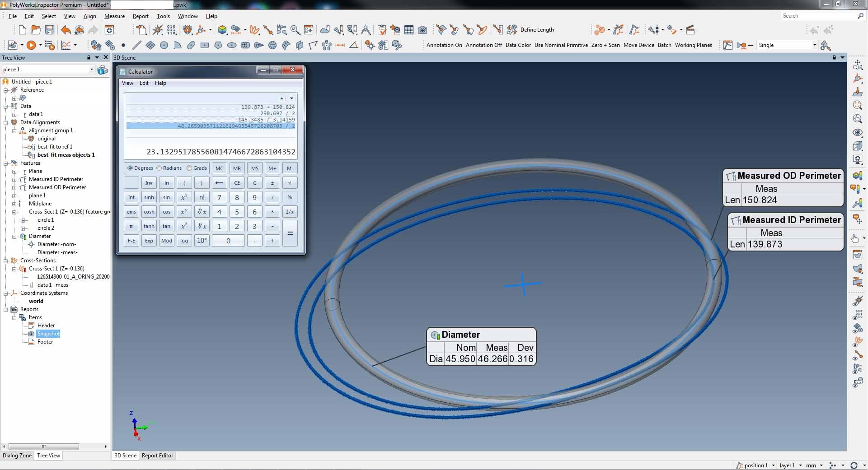Collapse the Cross-Sections tree node
Image resolution: width=868 pixels, height=470 pixels.
(6, 261)
